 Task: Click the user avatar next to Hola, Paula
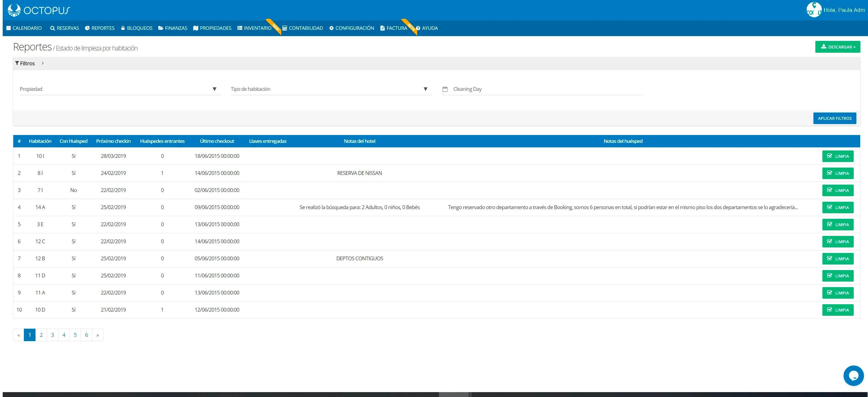pyautogui.click(x=814, y=10)
